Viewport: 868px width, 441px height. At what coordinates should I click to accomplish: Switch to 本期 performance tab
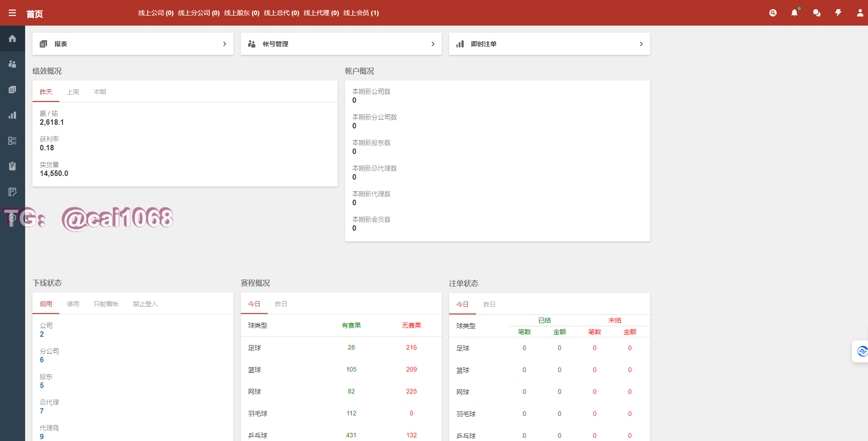[x=100, y=92]
